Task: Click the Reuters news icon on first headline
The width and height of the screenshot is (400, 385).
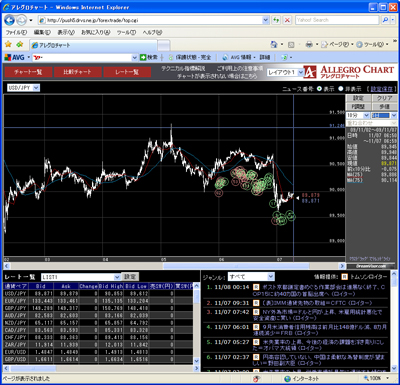Action: (256, 287)
